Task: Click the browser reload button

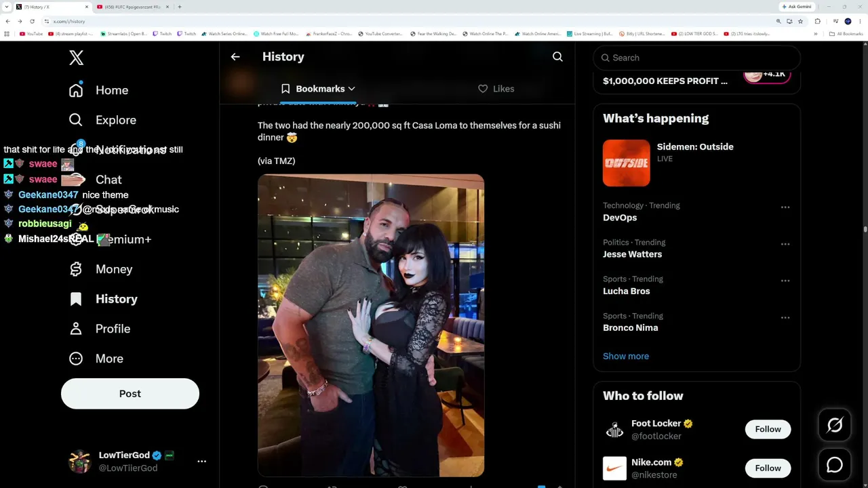Action: pos(32,21)
